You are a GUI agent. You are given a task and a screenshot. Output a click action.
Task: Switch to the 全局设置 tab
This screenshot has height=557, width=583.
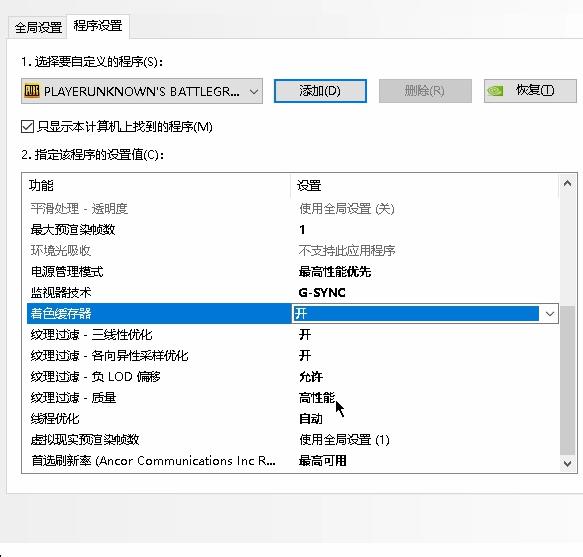click(x=38, y=27)
